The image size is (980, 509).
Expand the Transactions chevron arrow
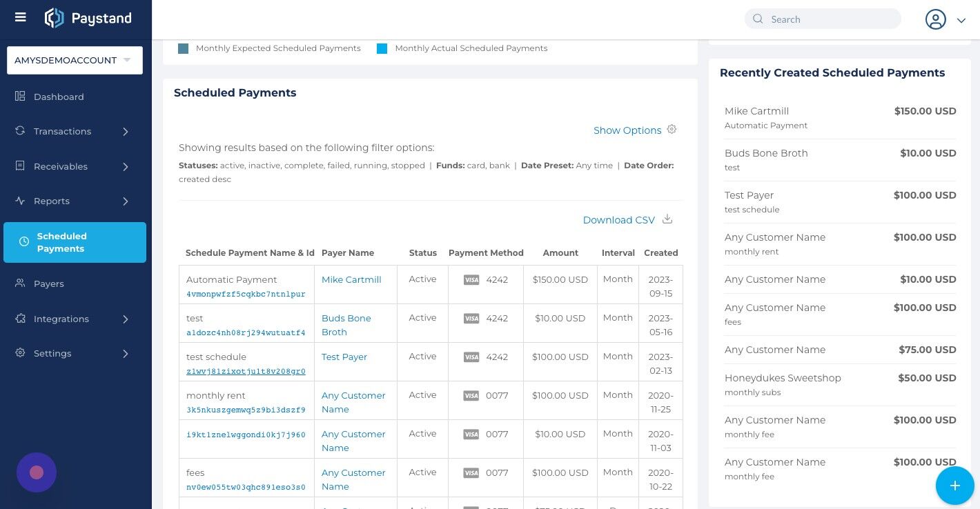coord(126,131)
